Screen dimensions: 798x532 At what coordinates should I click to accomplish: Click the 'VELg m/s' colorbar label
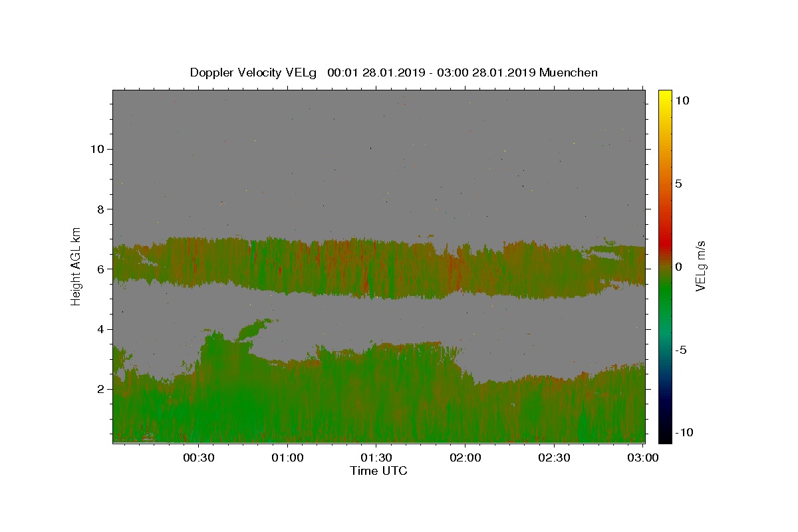700,267
